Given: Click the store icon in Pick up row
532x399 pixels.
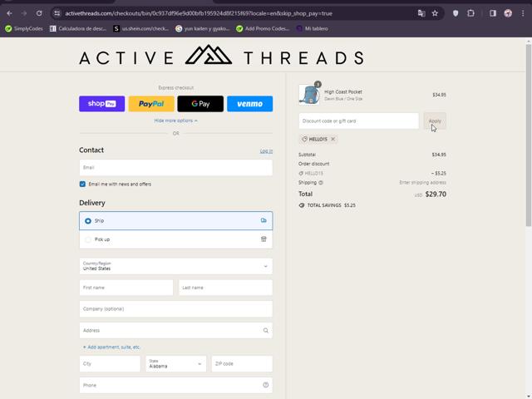Looking at the screenshot, I should pos(264,239).
